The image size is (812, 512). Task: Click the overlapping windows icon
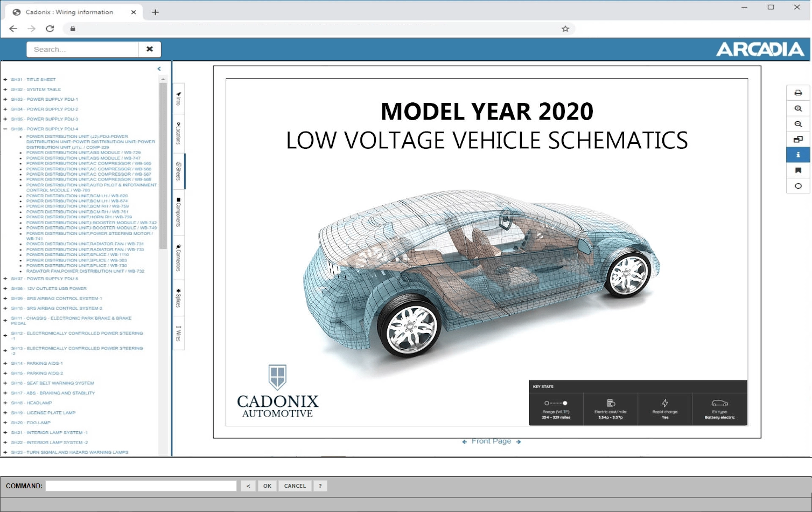click(x=798, y=140)
